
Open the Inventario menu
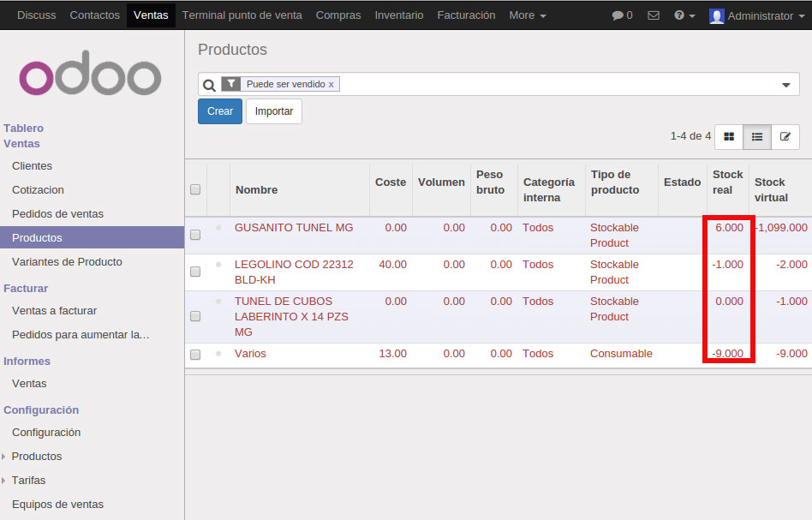pyautogui.click(x=399, y=15)
